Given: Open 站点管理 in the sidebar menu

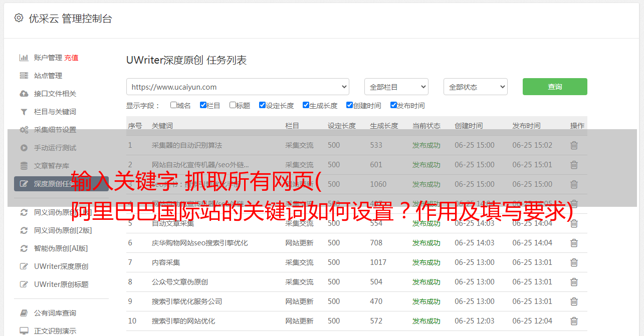Looking at the screenshot, I should (x=48, y=76).
